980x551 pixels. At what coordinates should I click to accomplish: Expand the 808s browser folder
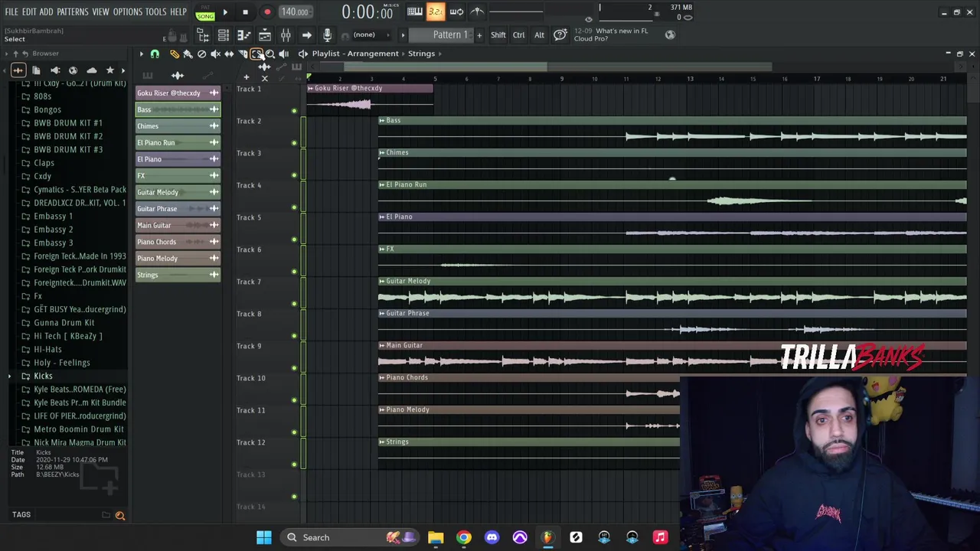(x=42, y=96)
